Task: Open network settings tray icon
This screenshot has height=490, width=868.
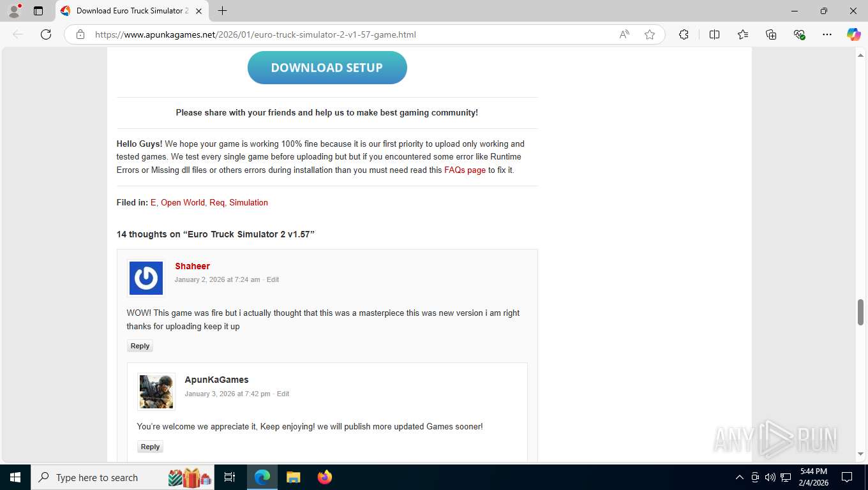Action: [786, 477]
